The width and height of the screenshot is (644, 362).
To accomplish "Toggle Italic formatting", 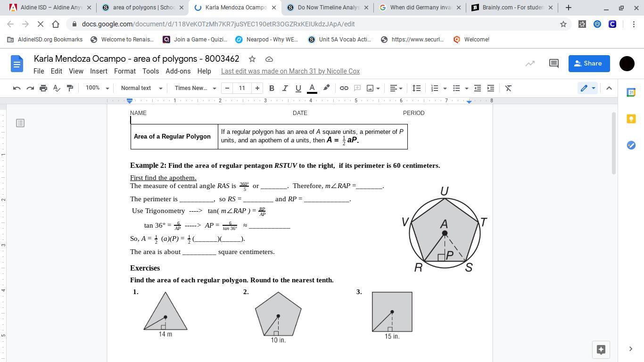I will [x=285, y=88].
